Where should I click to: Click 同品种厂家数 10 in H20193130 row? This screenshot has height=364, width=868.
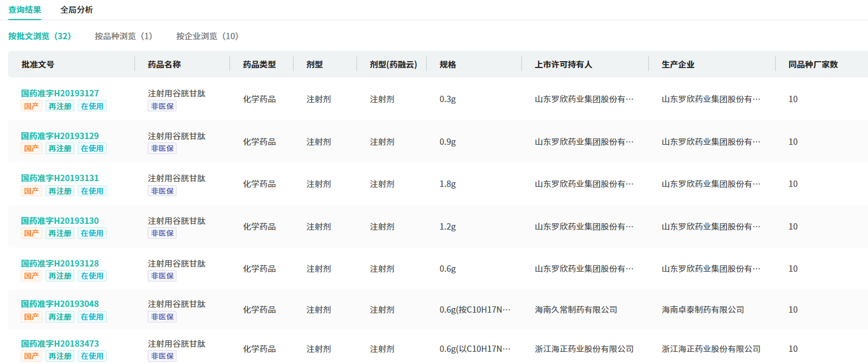coord(793,227)
